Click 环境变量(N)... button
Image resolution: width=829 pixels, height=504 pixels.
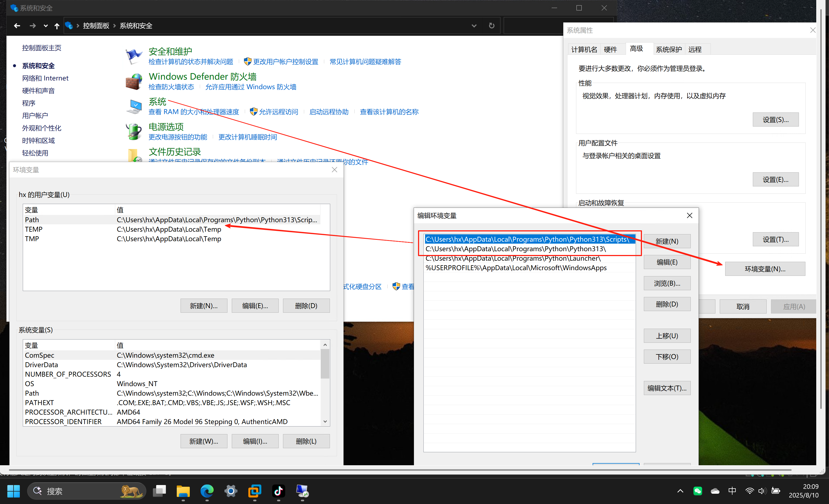(765, 269)
